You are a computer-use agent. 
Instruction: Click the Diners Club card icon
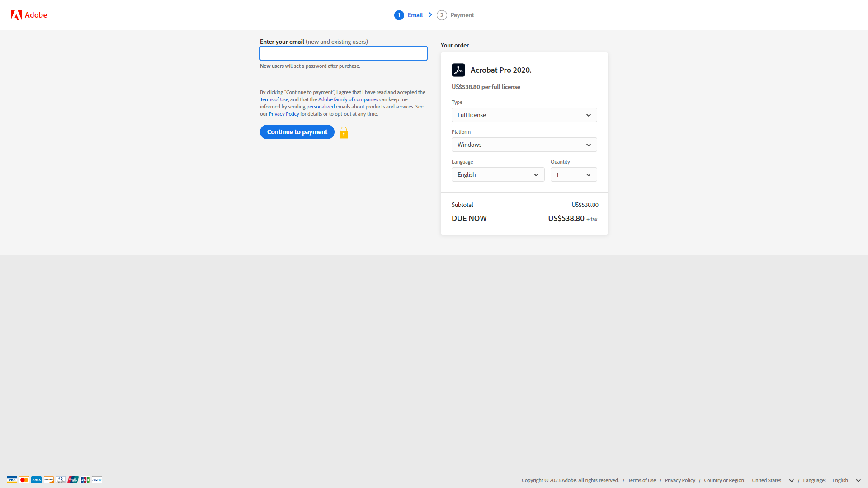click(x=61, y=480)
